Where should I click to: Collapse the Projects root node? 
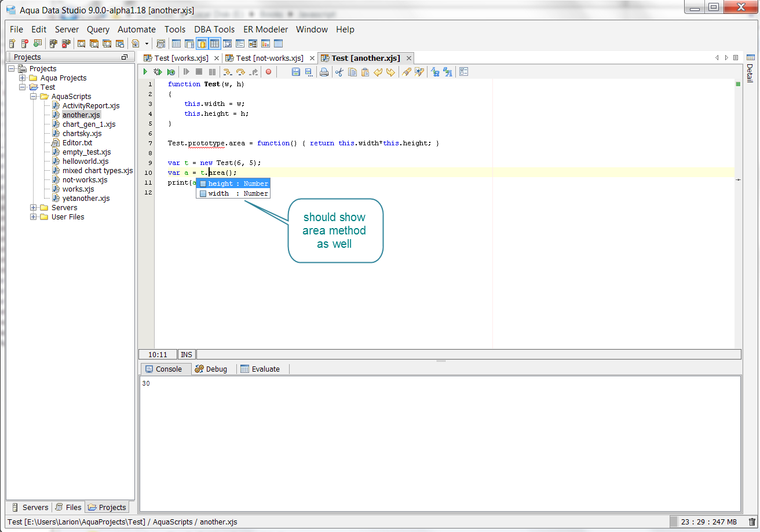[x=12, y=69]
